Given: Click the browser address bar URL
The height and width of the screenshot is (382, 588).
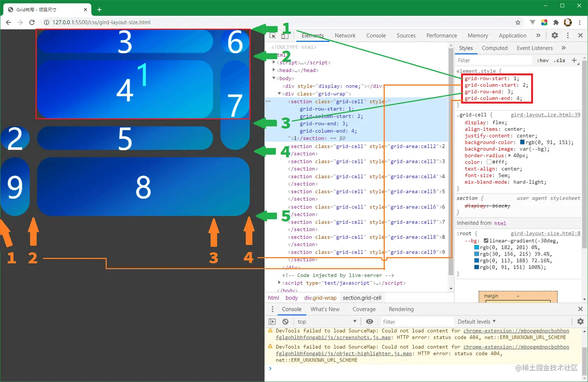Looking at the screenshot, I should click(101, 22).
